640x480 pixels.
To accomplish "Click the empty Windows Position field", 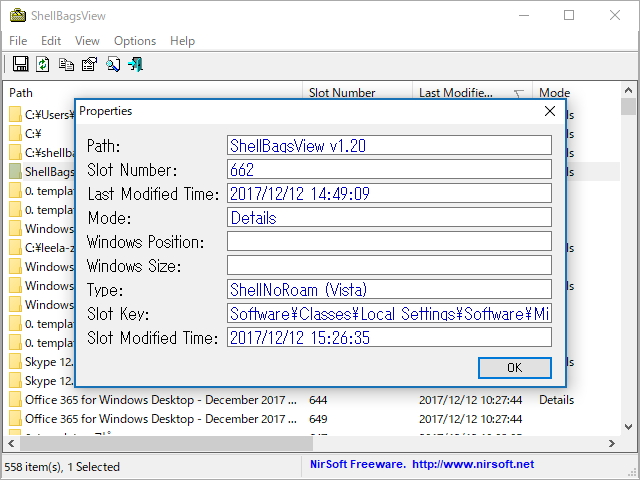I will coord(389,241).
